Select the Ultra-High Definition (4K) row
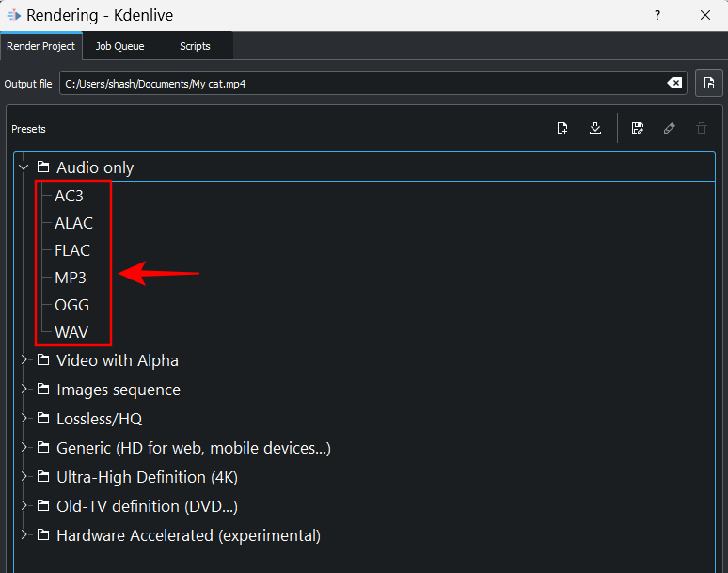Image resolution: width=728 pixels, height=573 pixels. click(364, 477)
